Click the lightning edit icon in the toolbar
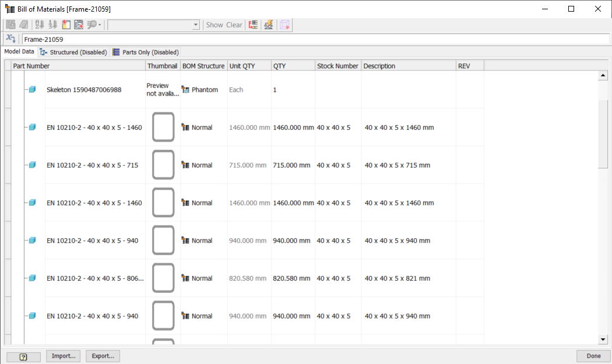This screenshot has height=364, width=612. click(268, 24)
